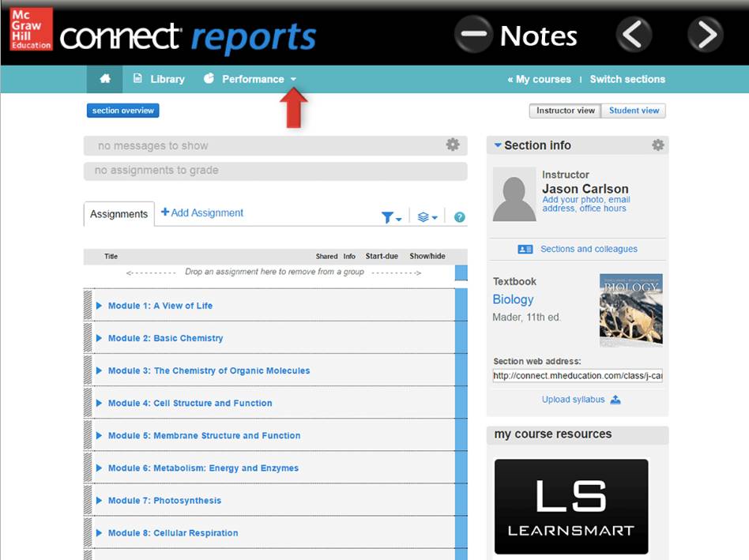The image size is (749, 560).
Task: Go to previous slide with left arrow
Action: 634,35
